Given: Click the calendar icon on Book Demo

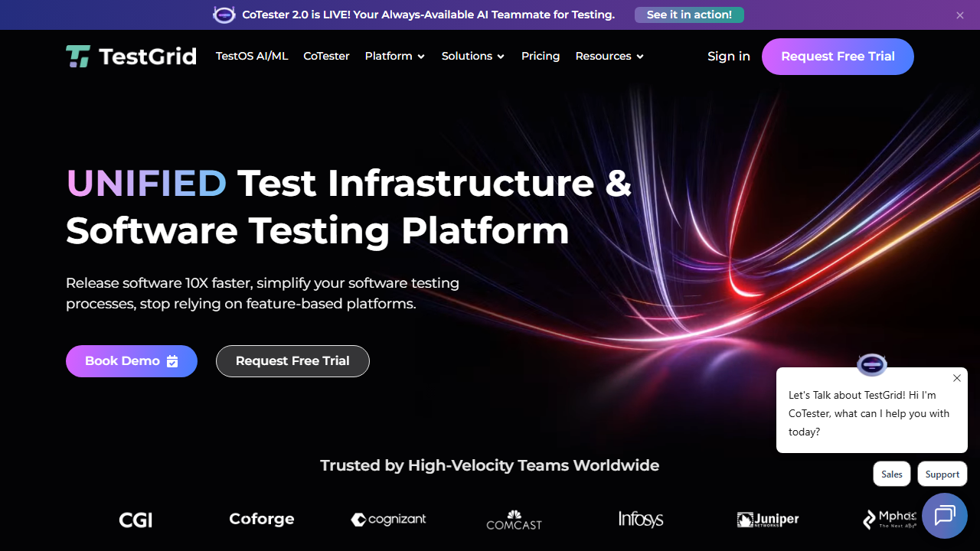Looking at the screenshot, I should 172,361.
